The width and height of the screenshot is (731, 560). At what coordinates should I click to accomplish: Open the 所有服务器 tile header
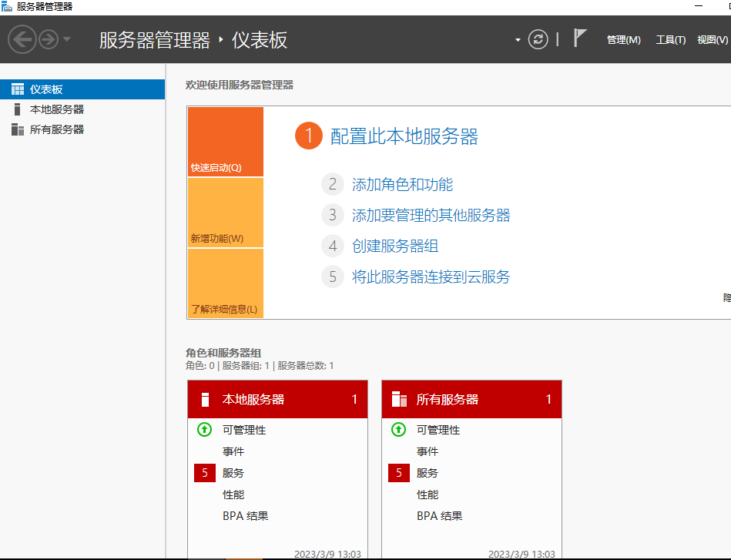tap(471, 399)
